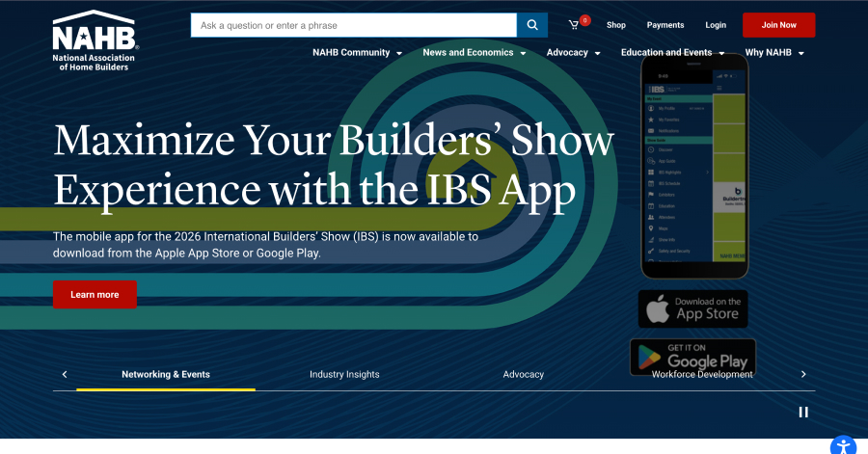Click the IBS app phone image
This screenshot has width=868, height=454.
pos(694,166)
